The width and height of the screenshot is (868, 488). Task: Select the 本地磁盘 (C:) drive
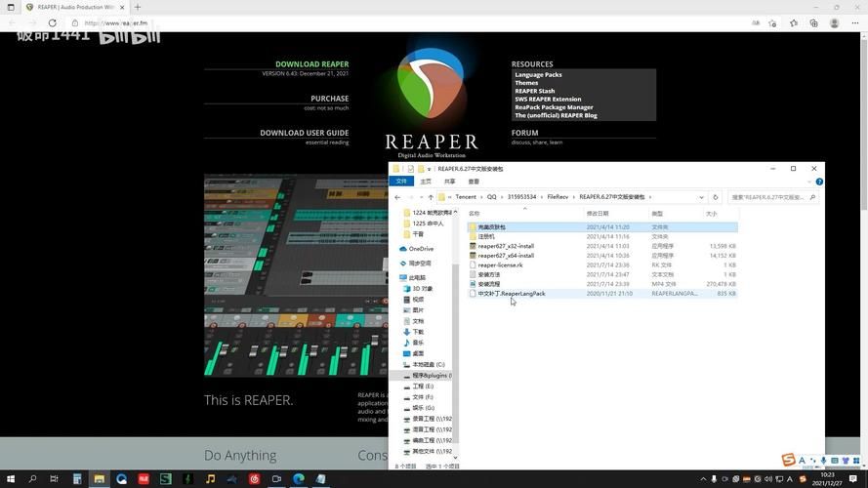point(428,365)
